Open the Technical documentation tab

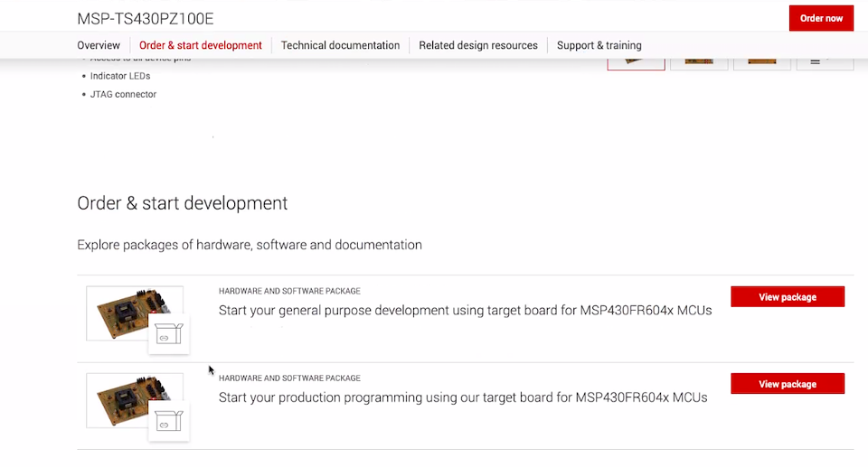pyautogui.click(x=340, y=45)
